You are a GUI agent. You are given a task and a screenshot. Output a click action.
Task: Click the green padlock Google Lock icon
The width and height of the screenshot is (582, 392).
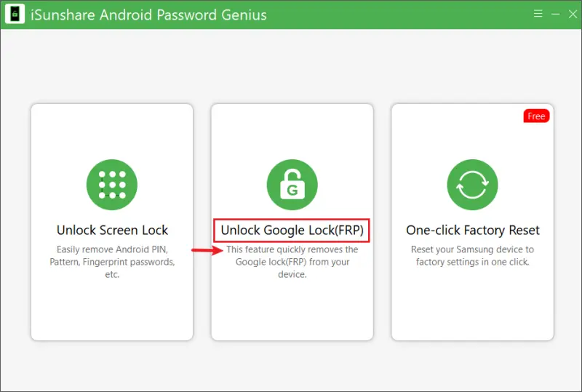click(x=292, y=185)
